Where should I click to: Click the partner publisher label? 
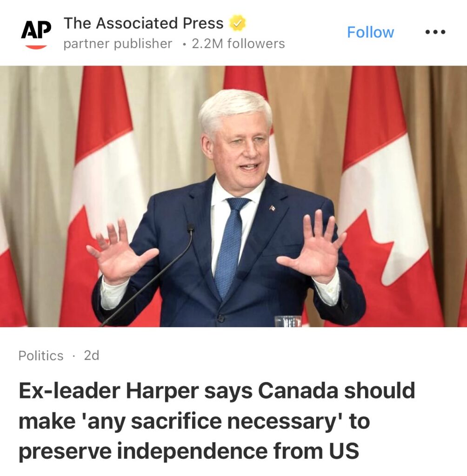coord(118,44)
